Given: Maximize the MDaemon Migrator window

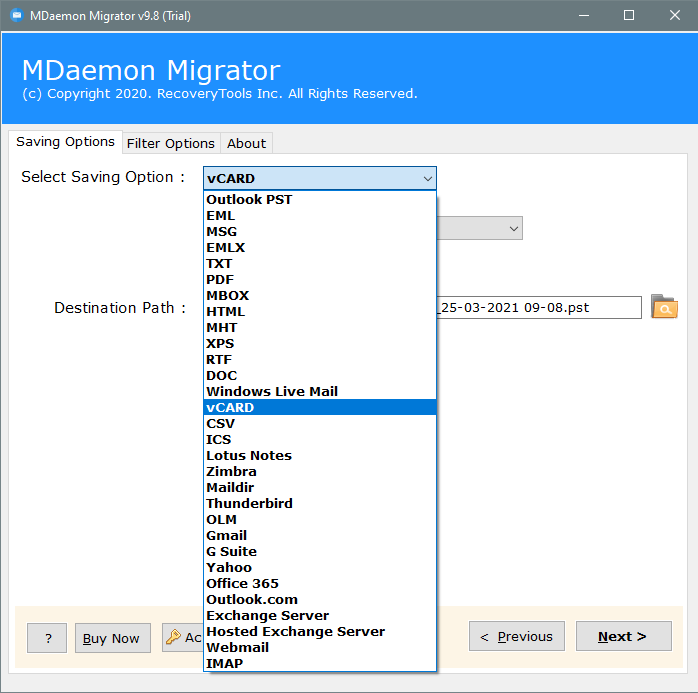Looking at the screenshot, I should point(629,16).
